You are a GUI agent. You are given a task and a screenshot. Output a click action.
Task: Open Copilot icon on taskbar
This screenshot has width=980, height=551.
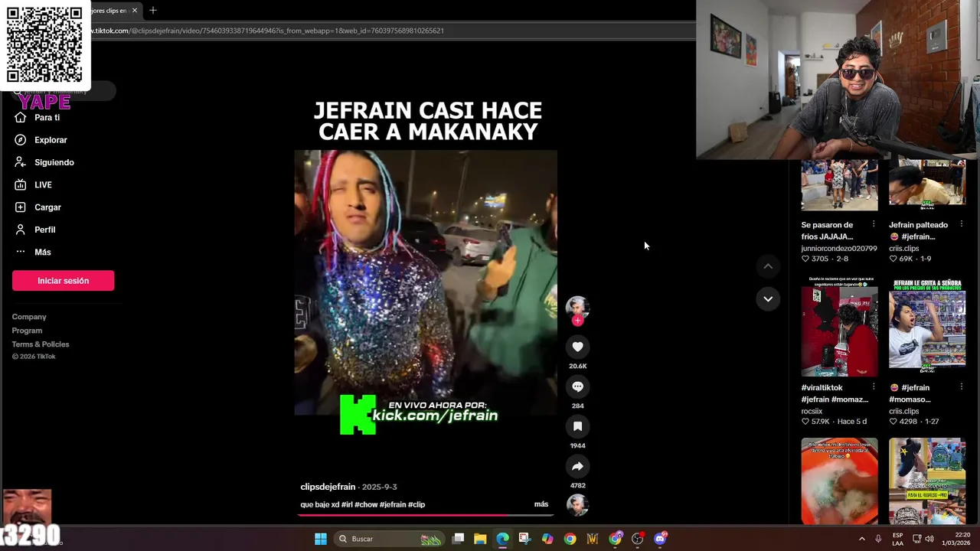tap(547, 539)
